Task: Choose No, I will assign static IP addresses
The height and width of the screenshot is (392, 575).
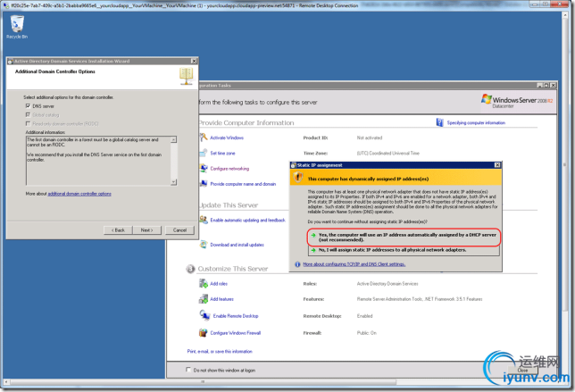Action: pyautogui.click(x=404, y=250)
